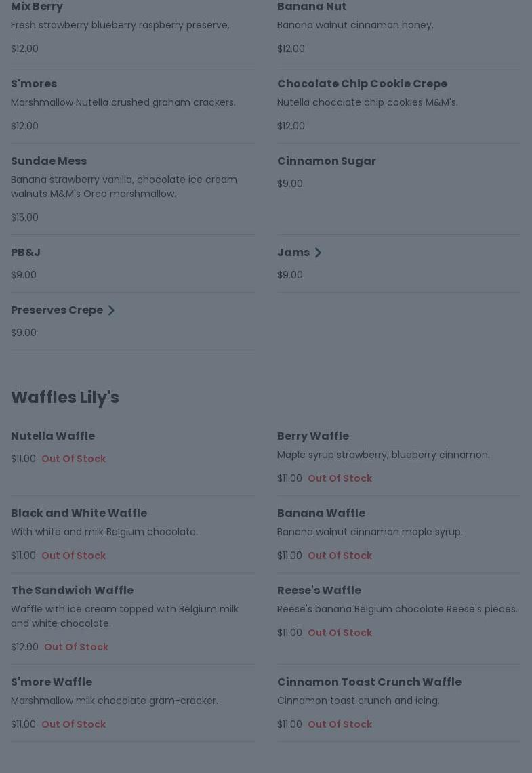532x773 pixels.
Task: Click Out Of Stock label under Nutella Waffle
Action: (x=73, y=459)
